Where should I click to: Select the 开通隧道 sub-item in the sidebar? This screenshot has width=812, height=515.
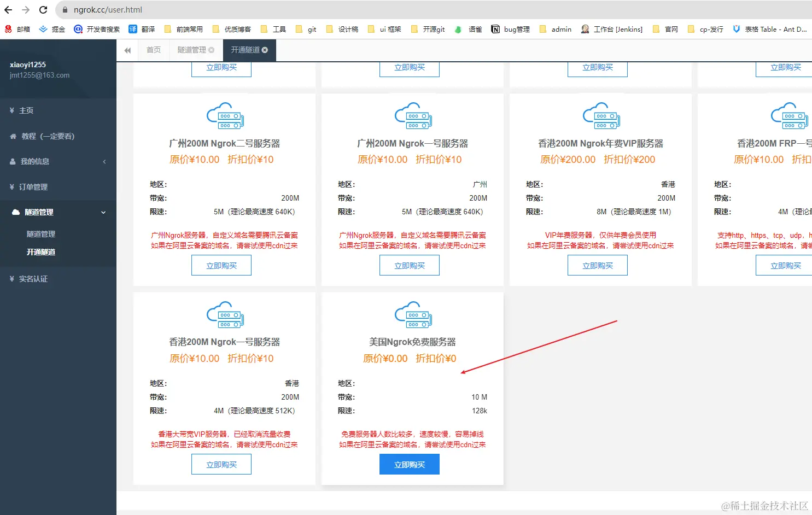(41, 252)
